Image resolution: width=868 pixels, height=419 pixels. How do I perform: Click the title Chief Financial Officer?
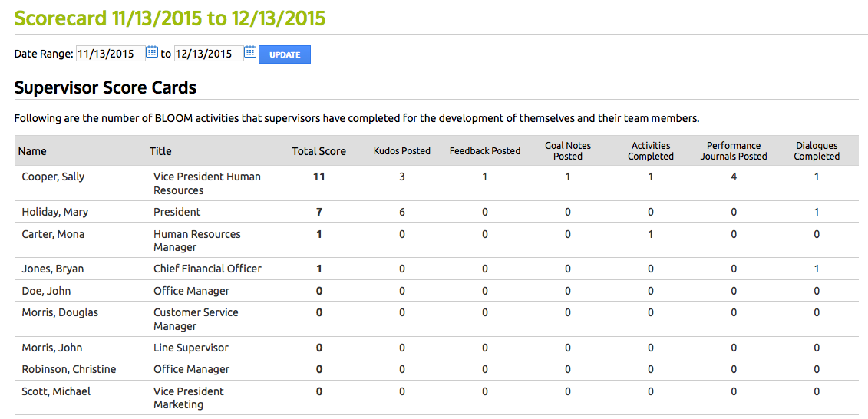[207, 269]
